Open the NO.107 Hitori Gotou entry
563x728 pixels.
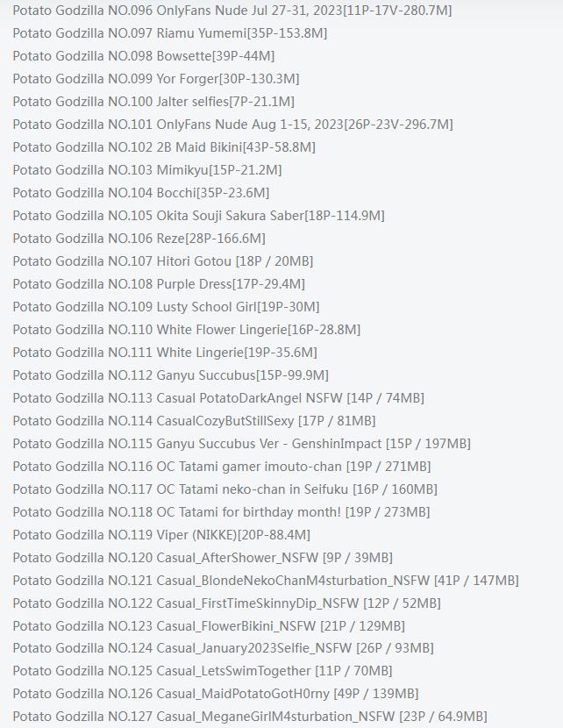(163, 261)
